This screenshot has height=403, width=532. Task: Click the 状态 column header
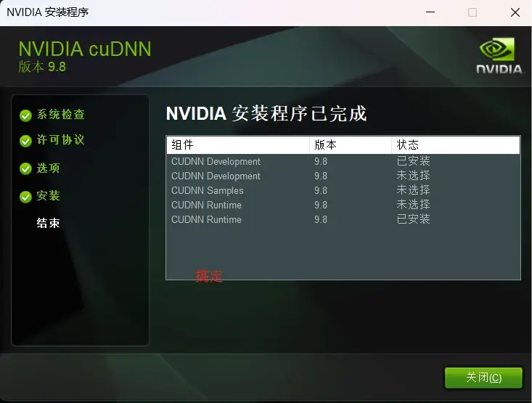point(456,145)
